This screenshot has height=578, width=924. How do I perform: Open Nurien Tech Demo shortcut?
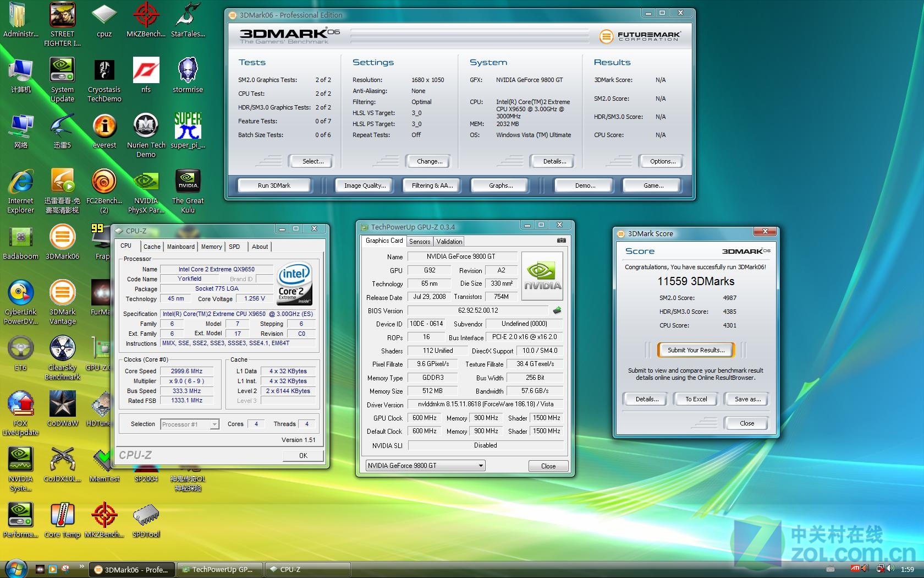tap(146, 136)
